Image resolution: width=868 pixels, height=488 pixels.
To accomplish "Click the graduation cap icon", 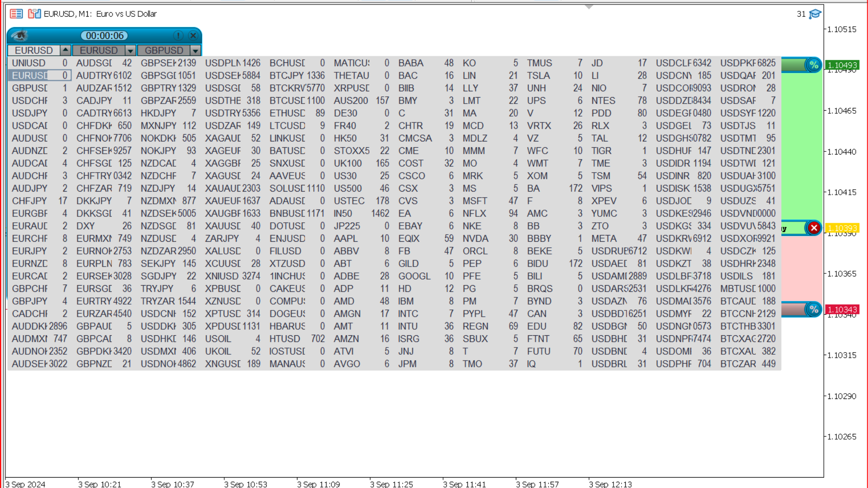I will pyautogui.click(x=815, y=14).
